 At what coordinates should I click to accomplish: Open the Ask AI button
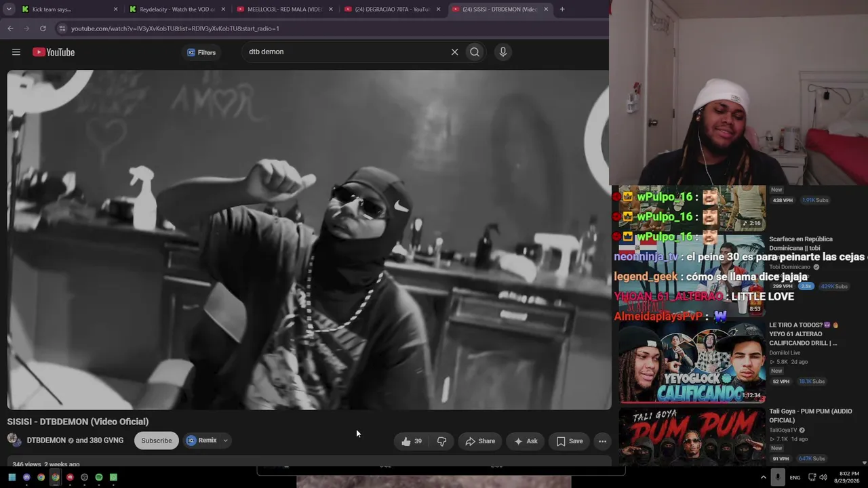(x=526, y=441)
